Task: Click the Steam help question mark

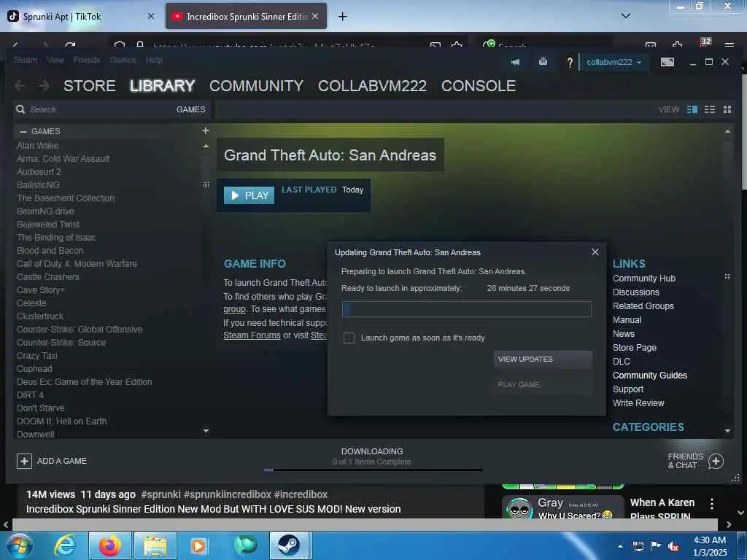Action: (x=569, y=62)
